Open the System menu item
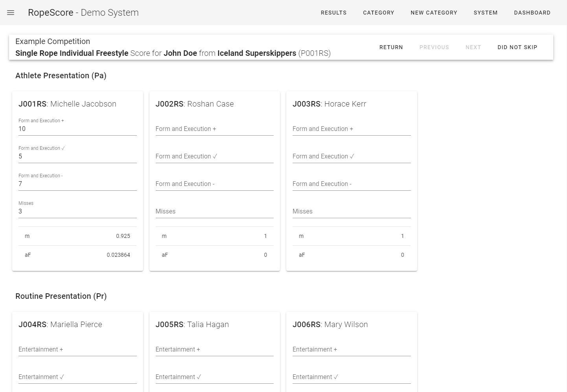Viewport: 567px width, 392px height. click(485, 13)
